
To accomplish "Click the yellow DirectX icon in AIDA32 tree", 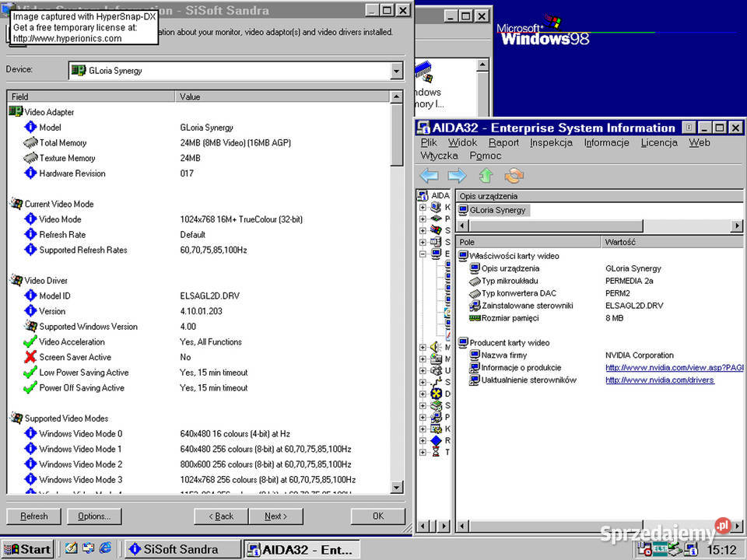I will 436,394.
